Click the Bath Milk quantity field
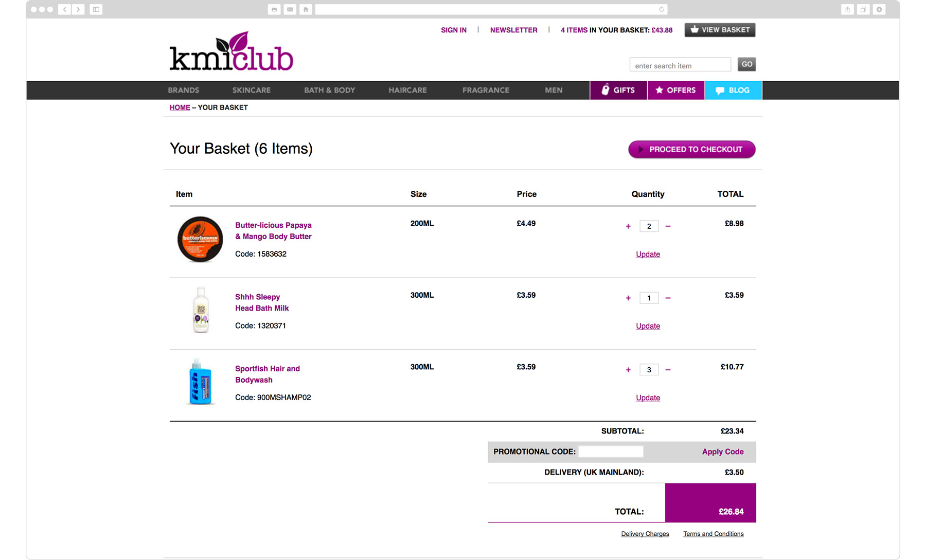 click(x=649, y=298)
